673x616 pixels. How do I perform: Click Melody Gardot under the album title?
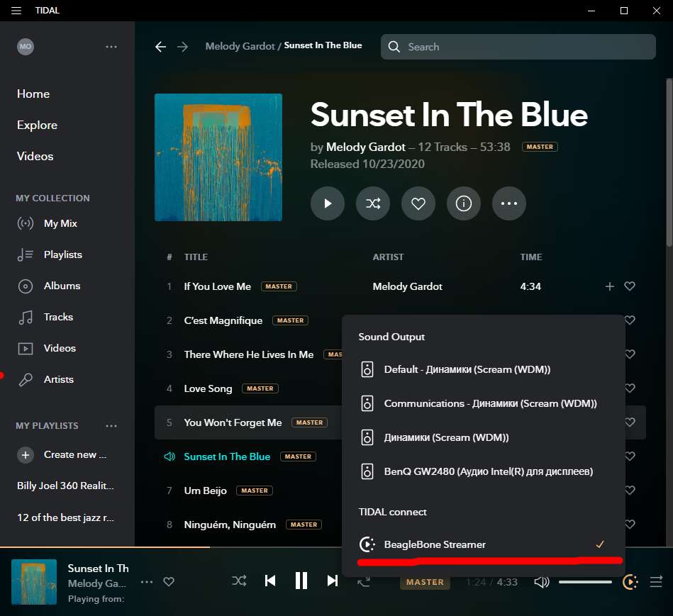[366, 147]
